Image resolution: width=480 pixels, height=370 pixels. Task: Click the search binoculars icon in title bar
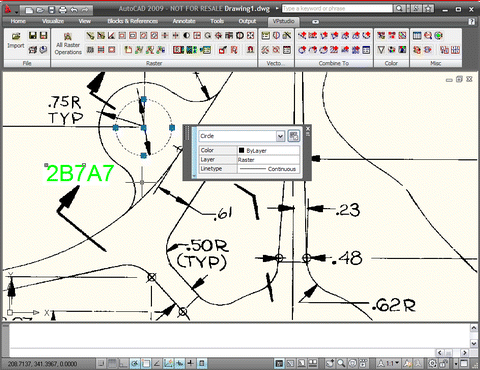399,8
